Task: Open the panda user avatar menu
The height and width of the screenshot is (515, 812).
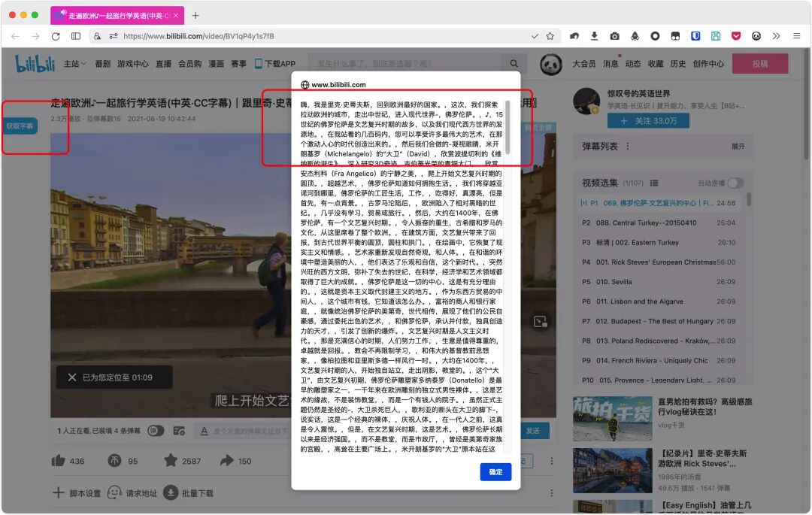Action: pyautogui.click(x=550, y=65)
